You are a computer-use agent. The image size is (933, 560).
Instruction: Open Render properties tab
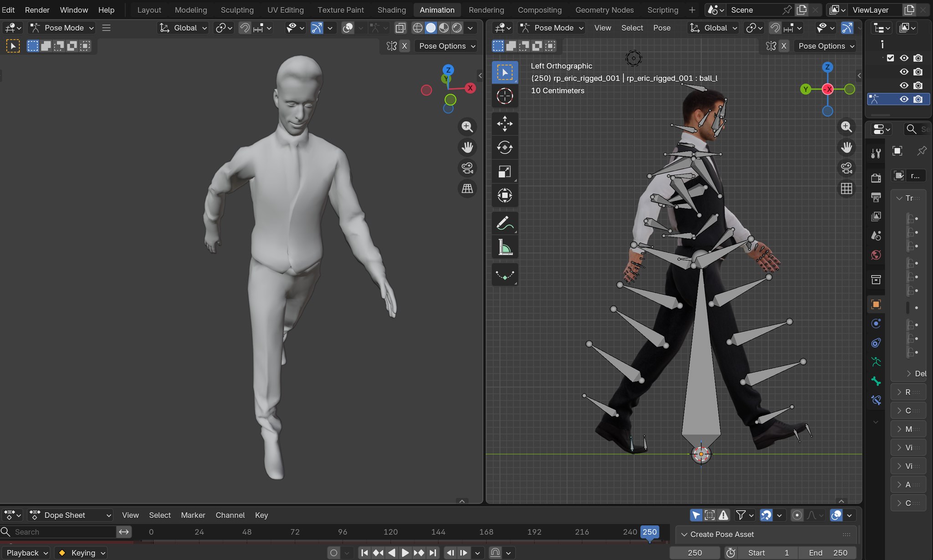[876, 178]
